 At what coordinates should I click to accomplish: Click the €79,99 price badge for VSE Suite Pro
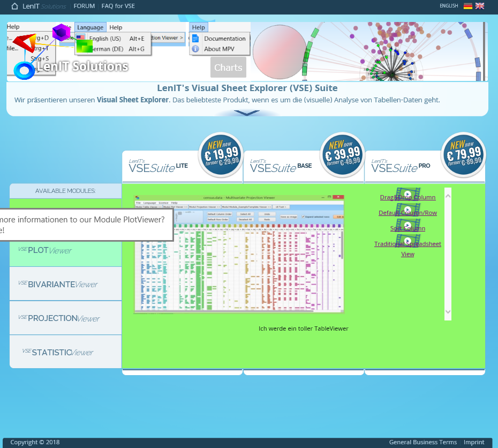coord(463,155)
